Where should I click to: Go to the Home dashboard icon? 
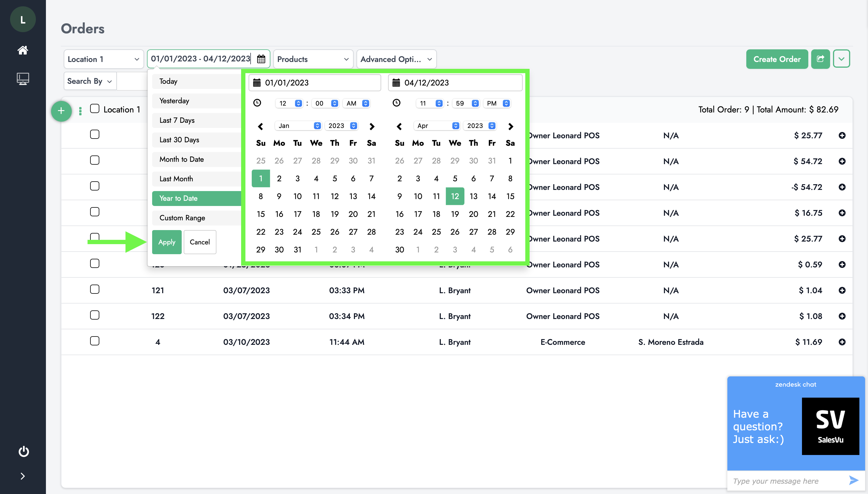[x=23, y=50]
